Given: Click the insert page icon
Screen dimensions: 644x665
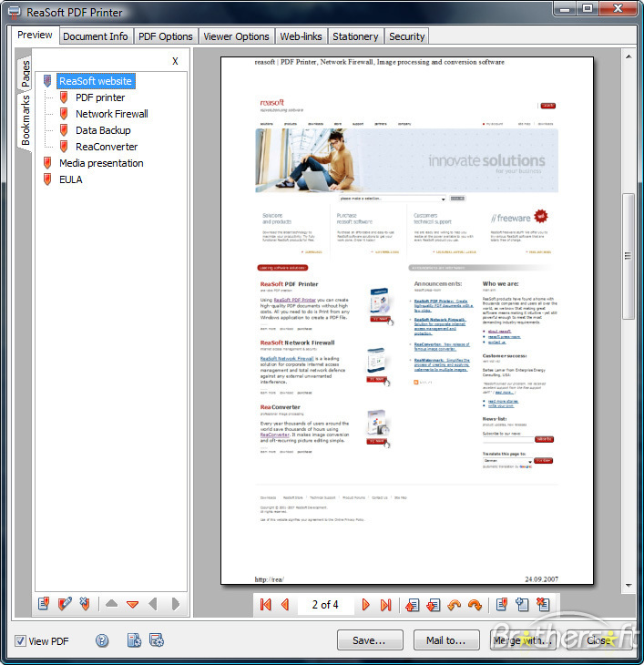Looking at the screenshot, I should 522,604.
